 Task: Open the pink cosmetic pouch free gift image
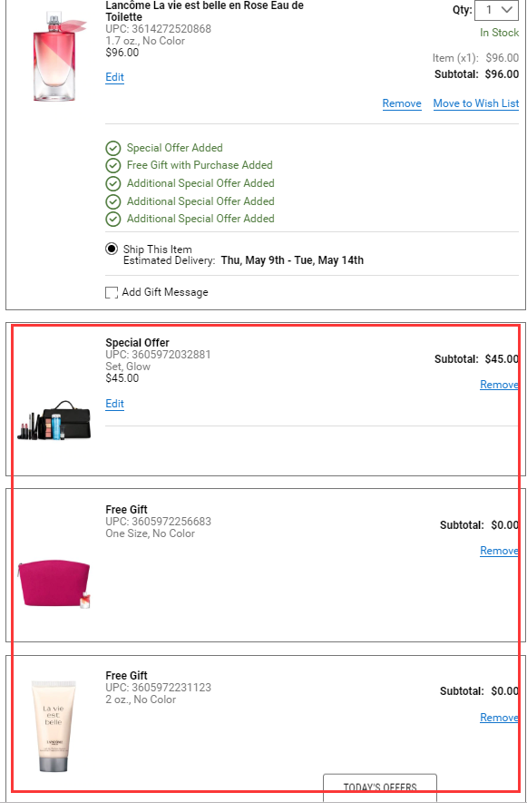coord(54,583)
